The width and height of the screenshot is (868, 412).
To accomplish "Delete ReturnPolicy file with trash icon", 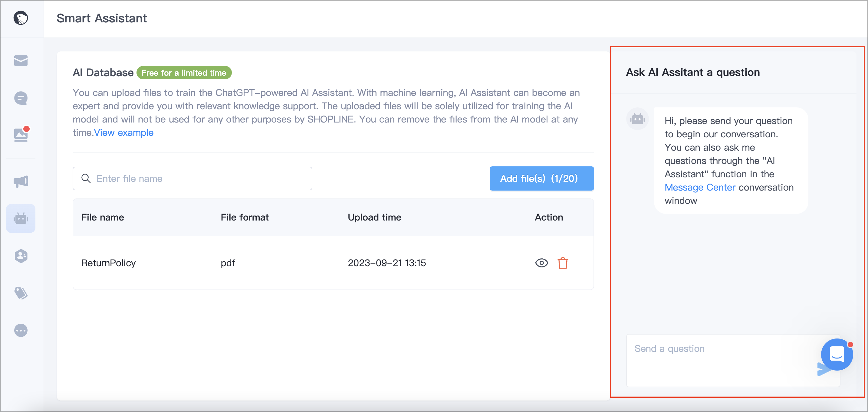I will click(x=563, y=263).
